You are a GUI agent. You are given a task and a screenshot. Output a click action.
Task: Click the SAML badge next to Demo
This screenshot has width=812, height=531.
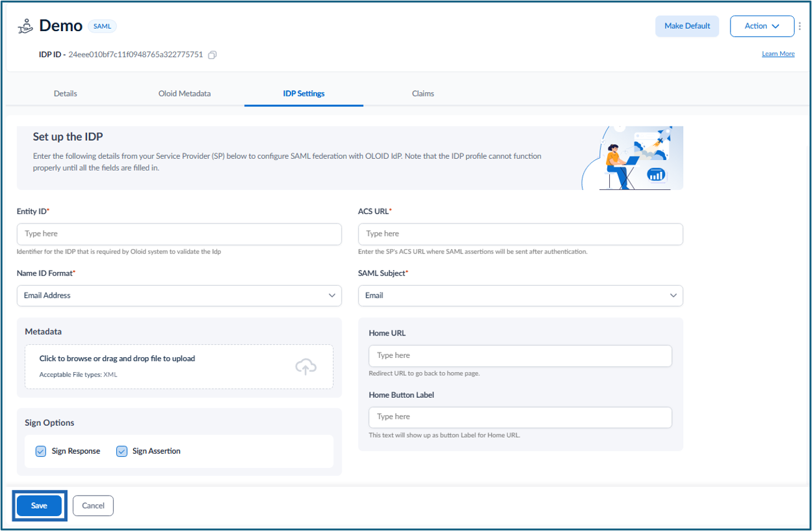[x=102, y=26]
